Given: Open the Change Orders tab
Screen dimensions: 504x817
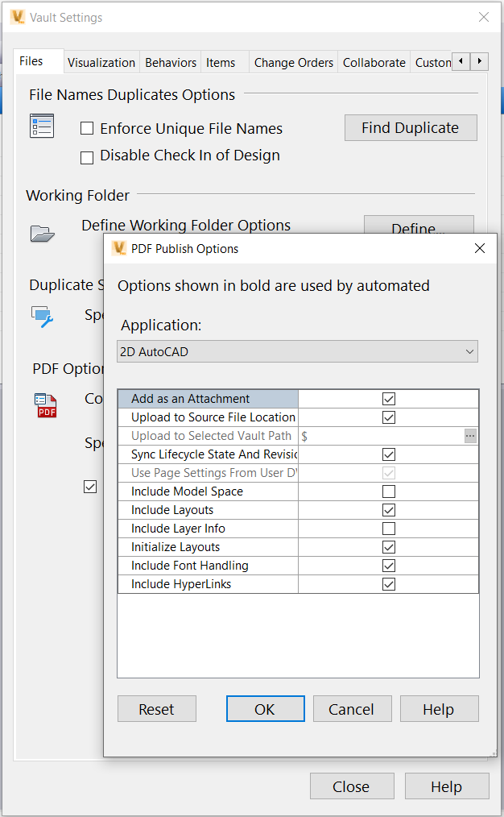Looking at the screenshot, I should click(293, 61).
